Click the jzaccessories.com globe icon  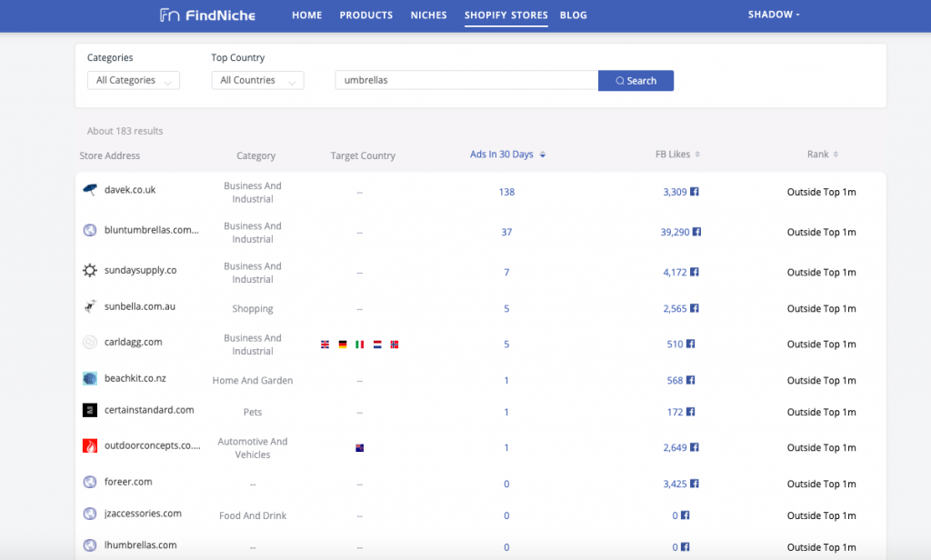click(x=90, y=514)
